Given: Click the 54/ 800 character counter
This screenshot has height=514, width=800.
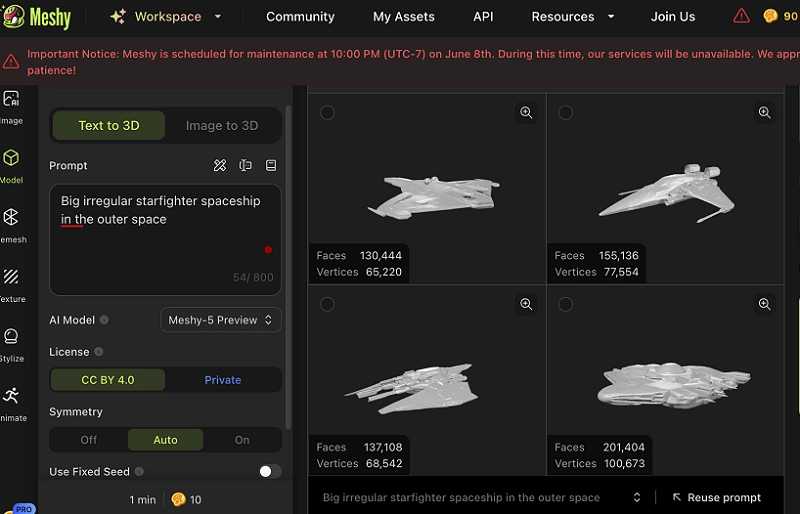Looking at the screenshot, I should coord(253,277).
